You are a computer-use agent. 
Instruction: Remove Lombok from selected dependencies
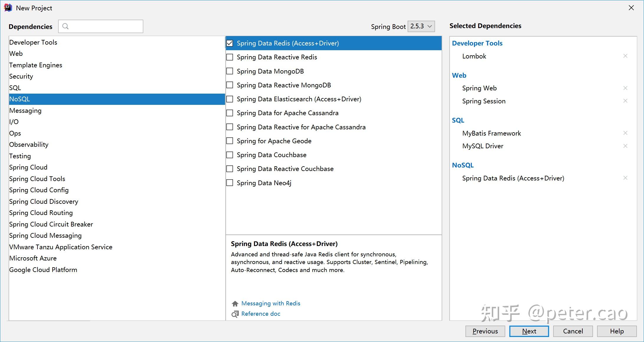coord(625,56)
